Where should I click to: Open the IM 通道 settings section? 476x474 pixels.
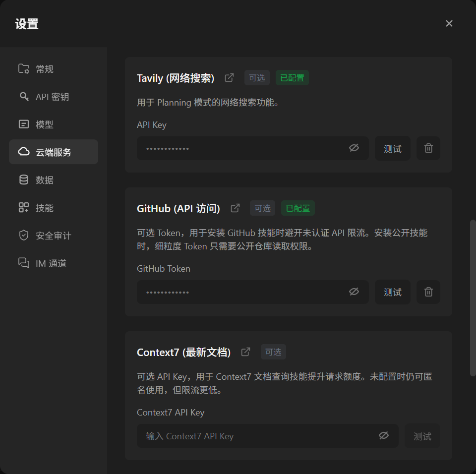click(x=54, y=263)
